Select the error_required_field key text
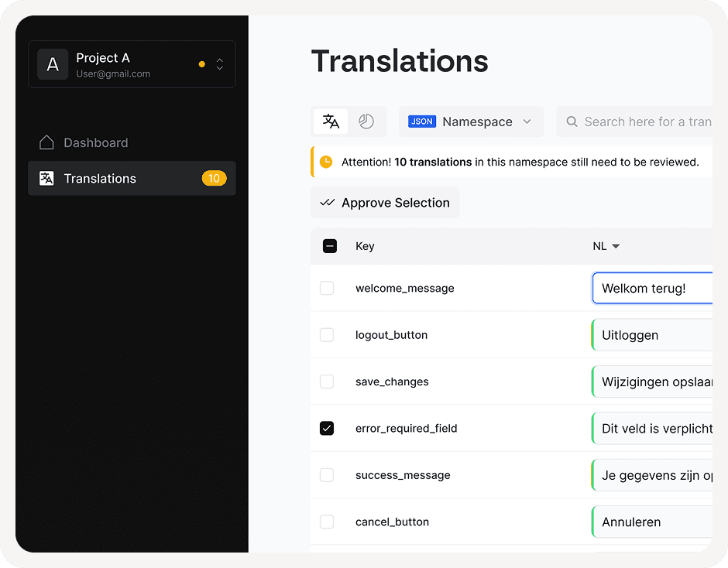Viewport: 728px width, 568px height. pos(407,428)
